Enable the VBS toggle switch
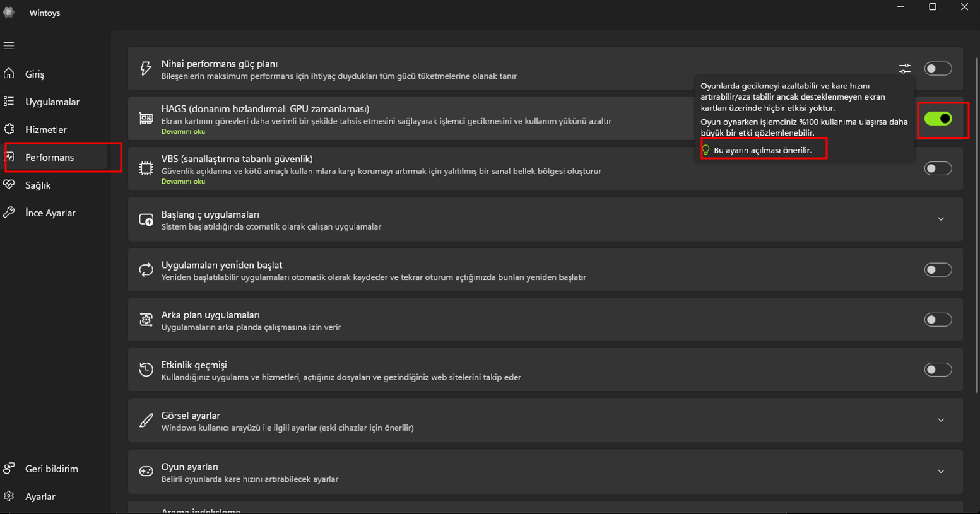 pyautogui.click(x=938, y=168)
